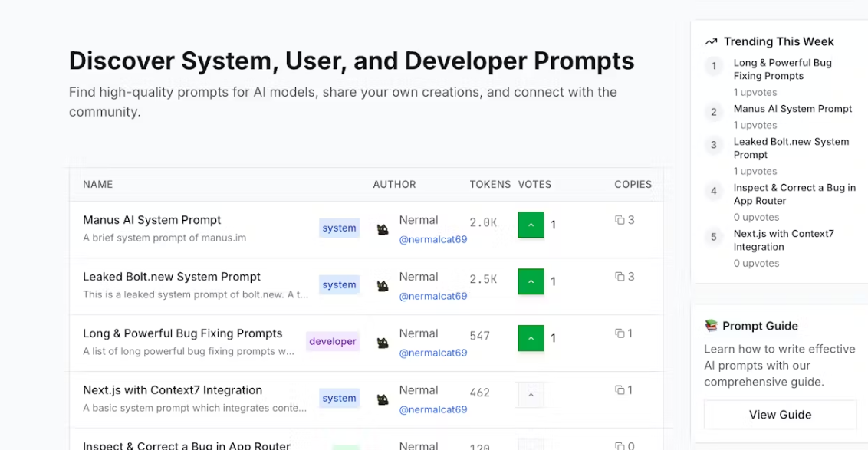This screenshot has height=450, width=868.
Task: Open @nermalcat69 profile in Manus AI row
Action: (433, 239)
